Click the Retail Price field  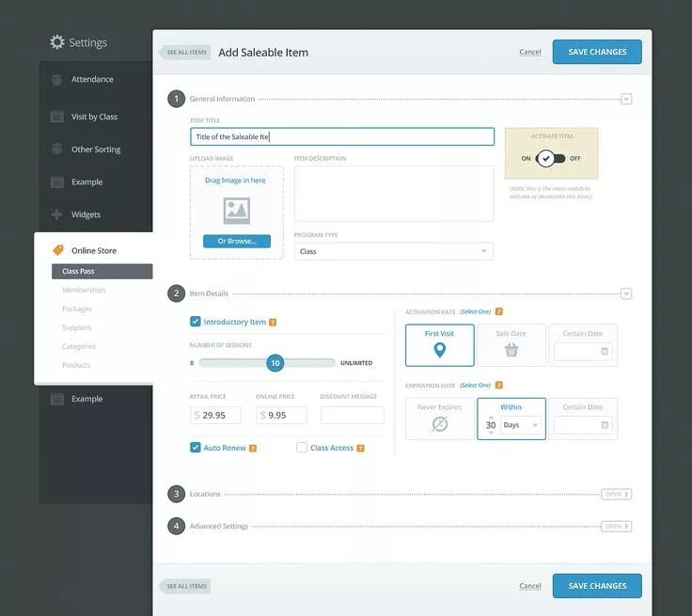215,415
